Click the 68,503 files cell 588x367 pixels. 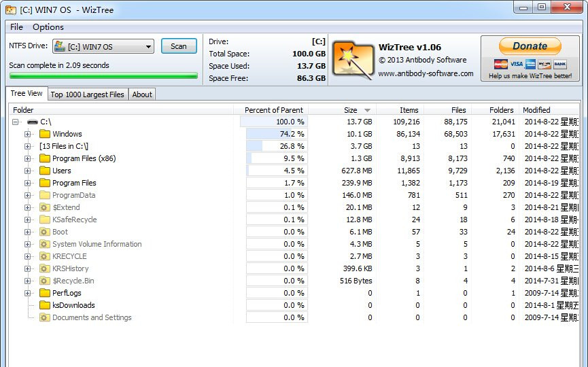coord(455,134)
